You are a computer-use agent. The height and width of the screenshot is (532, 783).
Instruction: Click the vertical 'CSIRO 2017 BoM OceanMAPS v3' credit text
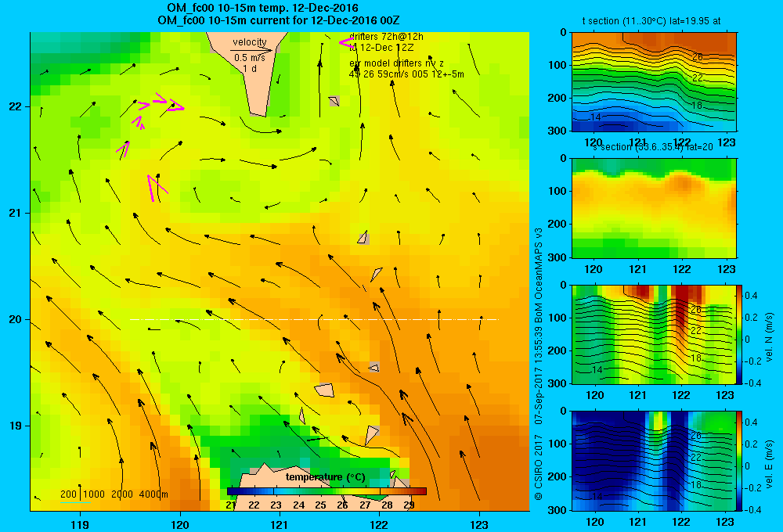point(539,365)
